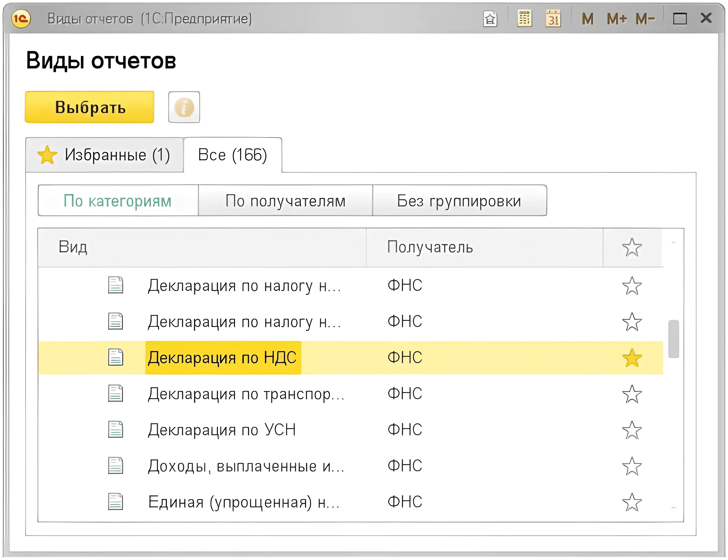
Task: Click the round information icon button
Action: [x=184, y=107]
